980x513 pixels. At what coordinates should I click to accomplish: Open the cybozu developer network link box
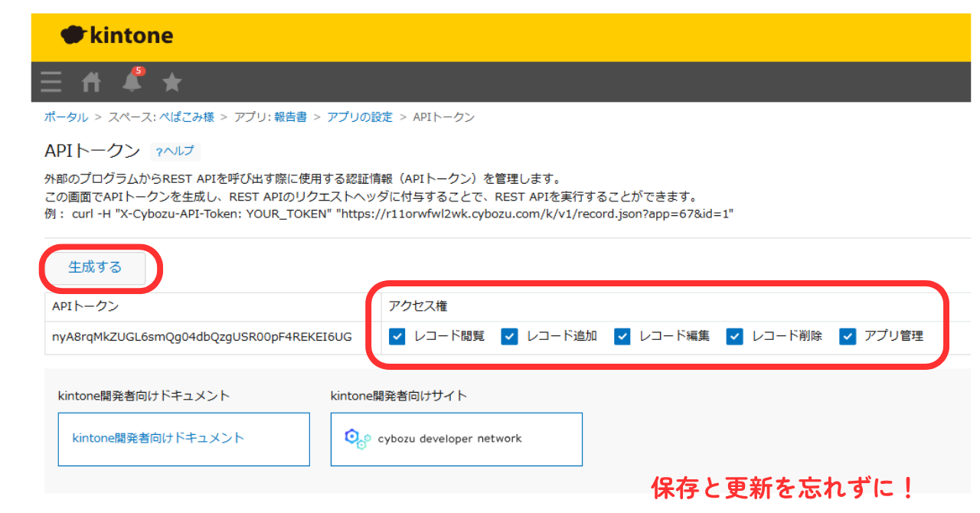point(456,439)
